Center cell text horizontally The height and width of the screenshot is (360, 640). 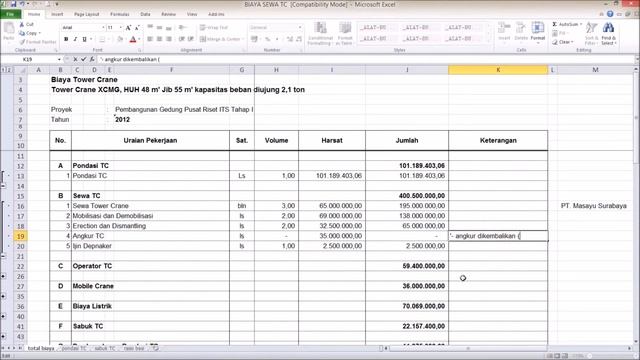pyautogui.click(x=159, y=39)
